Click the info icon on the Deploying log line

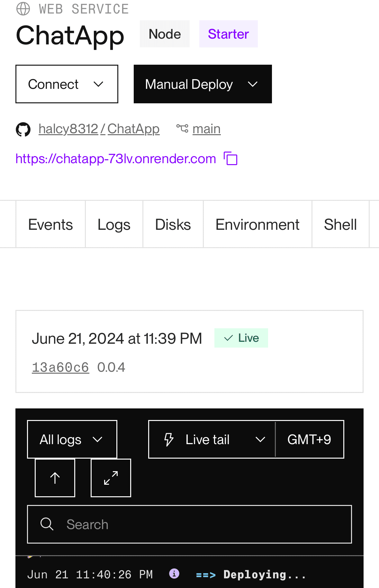coord(174,574)
